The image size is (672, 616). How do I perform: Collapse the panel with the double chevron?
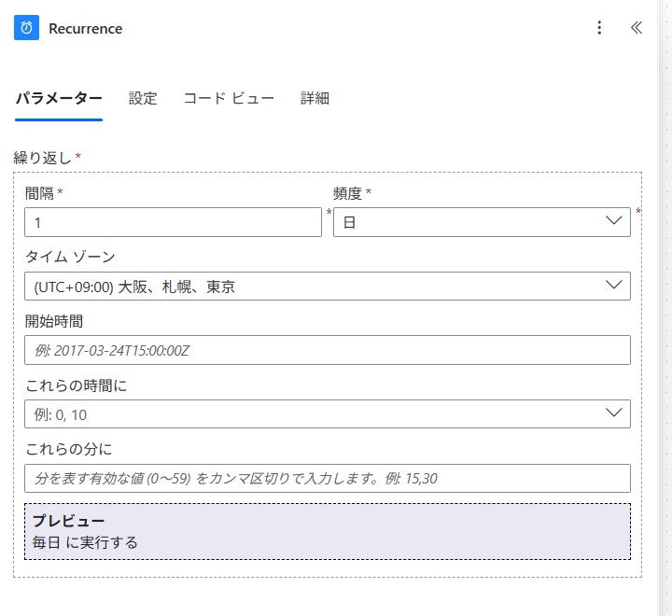(637, 28)
